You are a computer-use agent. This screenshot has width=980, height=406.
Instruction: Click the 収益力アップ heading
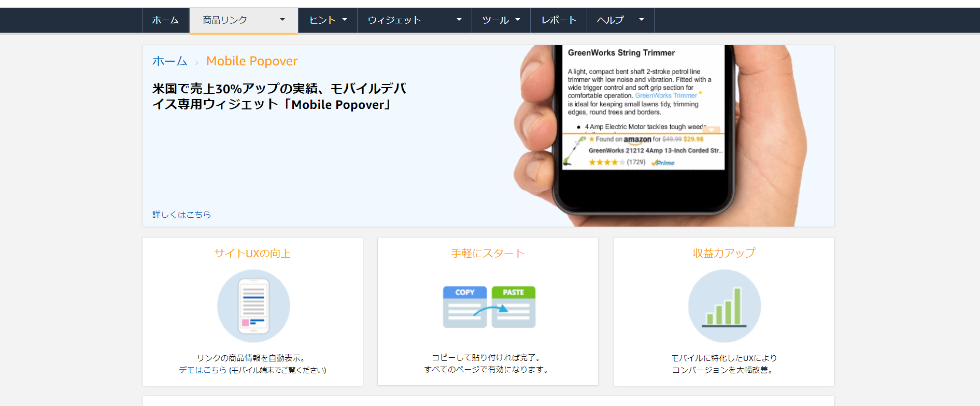pyautogui.click(x=724, y=253)
